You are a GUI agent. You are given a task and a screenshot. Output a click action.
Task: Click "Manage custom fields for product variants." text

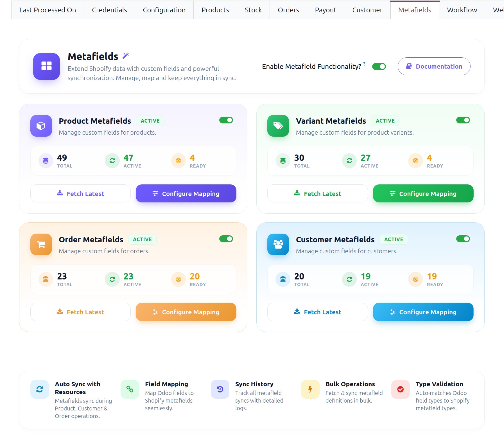pyautogui.click(x=355, y=132)
